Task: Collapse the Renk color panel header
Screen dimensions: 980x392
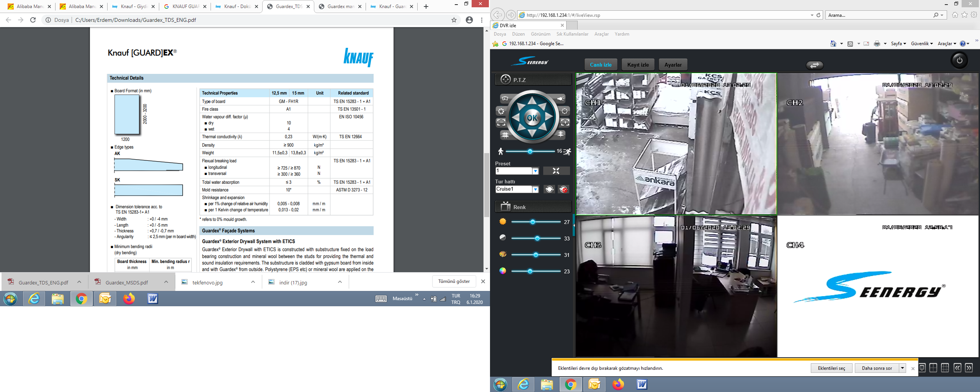Action: point(533,207)
